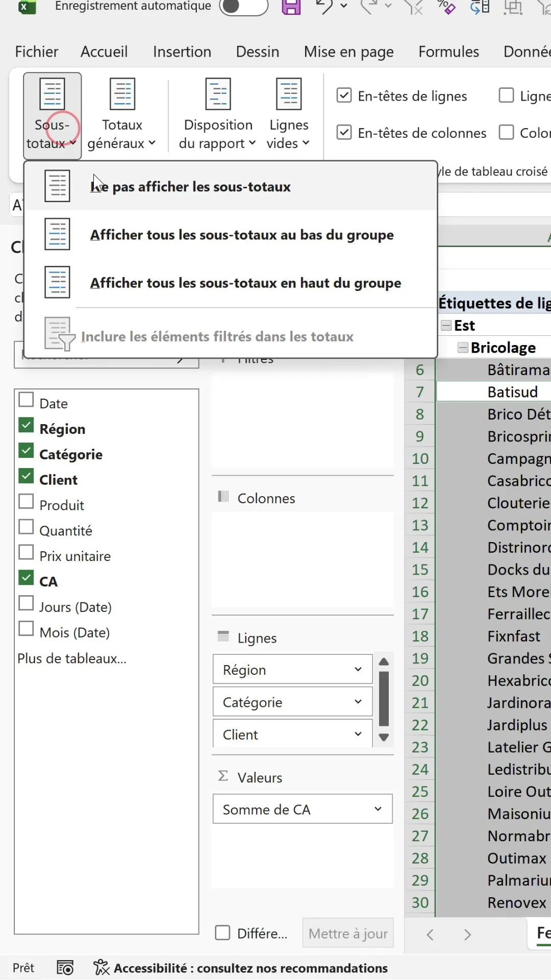
Task: Check the Quantité field checkbox
Action: [x=26, y=527]
